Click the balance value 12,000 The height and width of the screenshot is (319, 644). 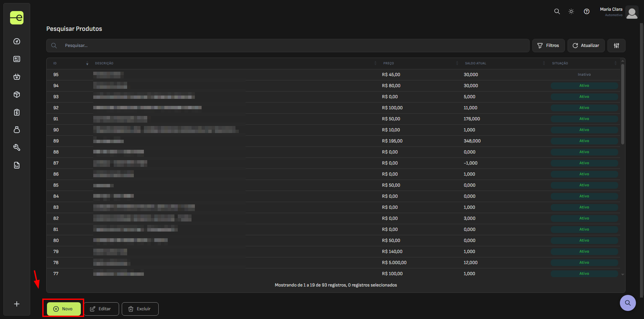pos(470,263)
